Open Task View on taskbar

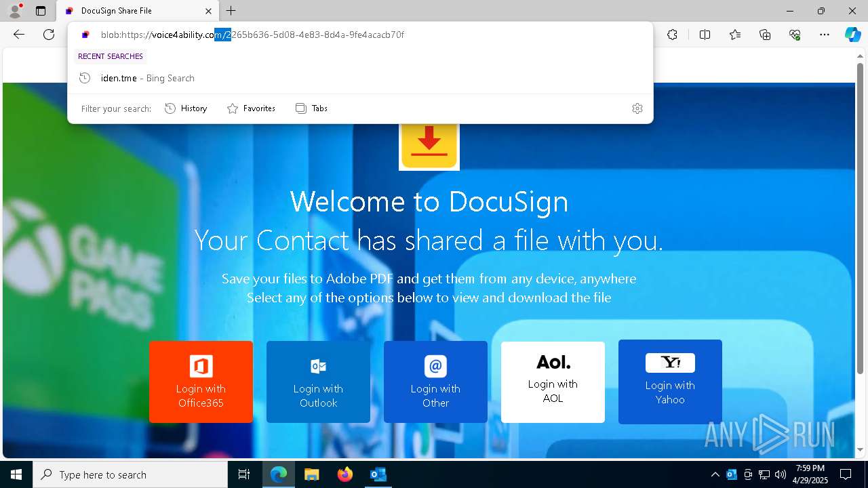pos(244,474)
